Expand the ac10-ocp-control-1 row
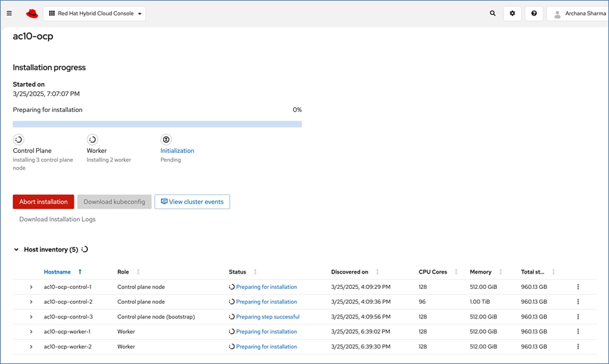Viewport: 609px width, 364px height. point(31,287)
